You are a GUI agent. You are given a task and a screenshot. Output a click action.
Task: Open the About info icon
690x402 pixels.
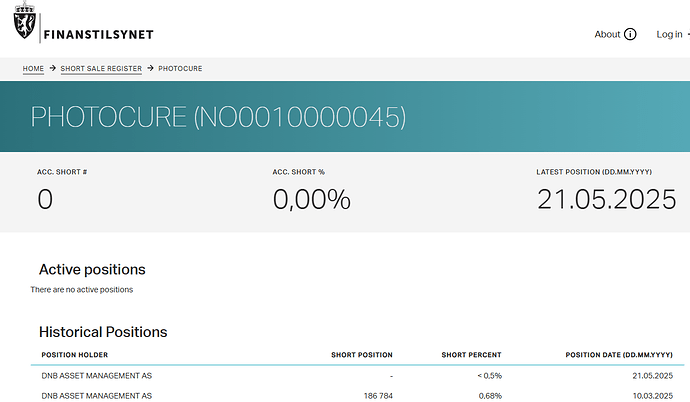click(x=630, y=34)
